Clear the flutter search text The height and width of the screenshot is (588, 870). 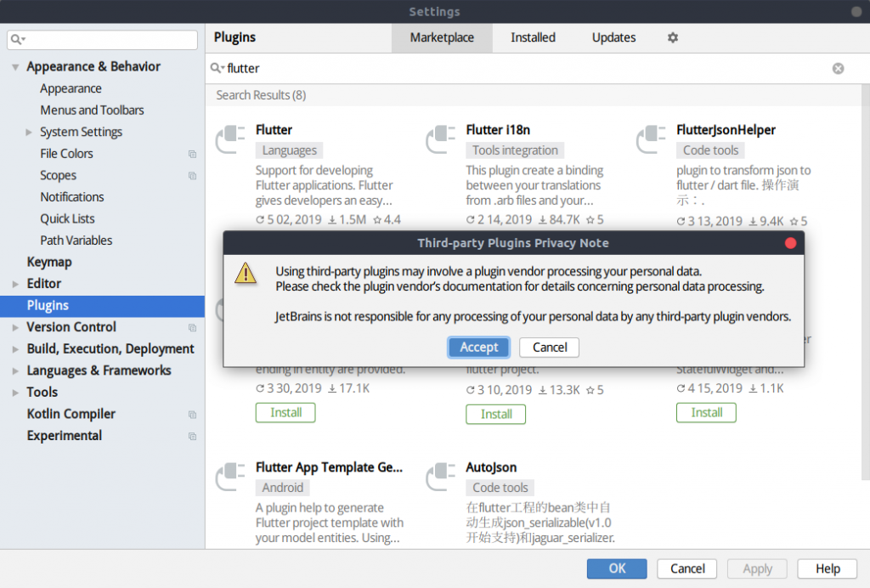click(x=838, y=68)
